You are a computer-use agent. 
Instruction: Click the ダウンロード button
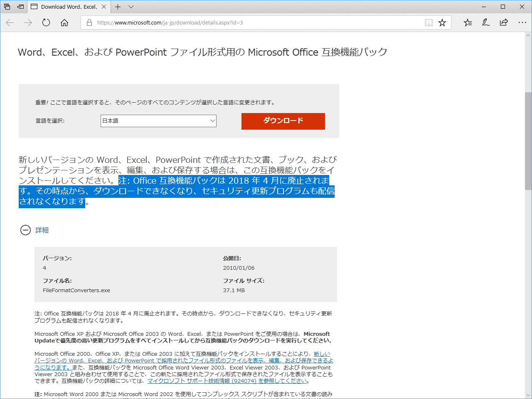tap(283, 121)
